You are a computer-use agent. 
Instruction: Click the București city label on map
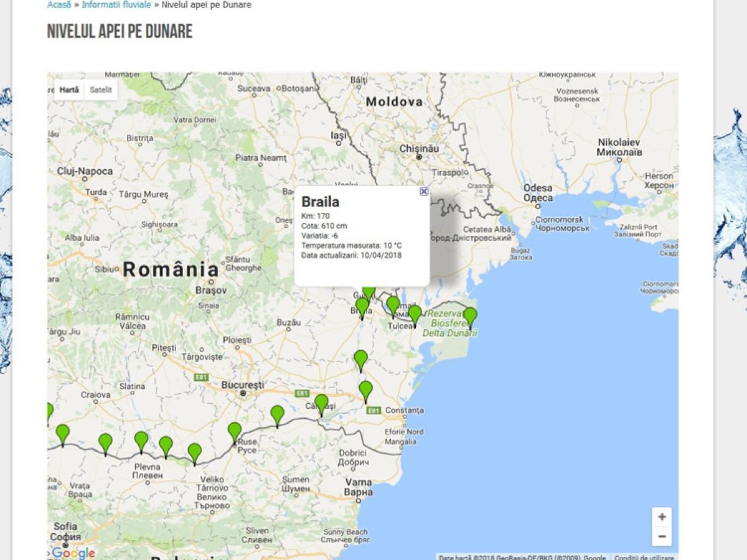[243, 385]
